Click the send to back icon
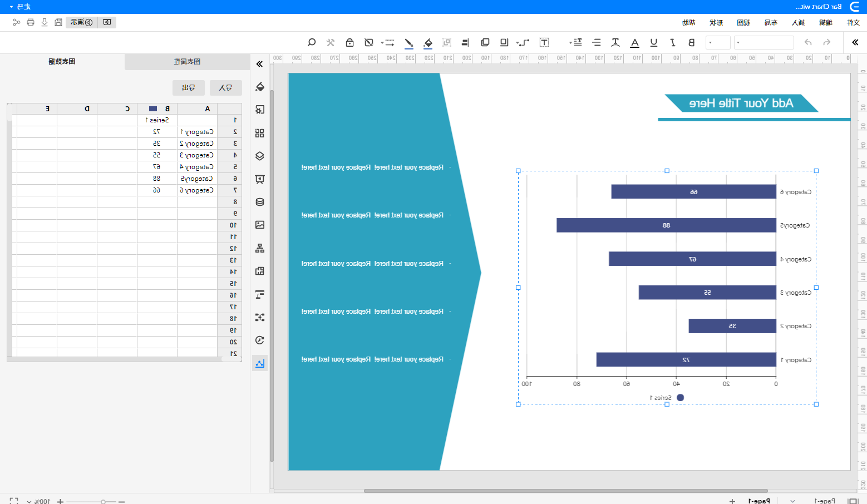The width and height of the screenshot is (867, 504). (x=504, y=42)
